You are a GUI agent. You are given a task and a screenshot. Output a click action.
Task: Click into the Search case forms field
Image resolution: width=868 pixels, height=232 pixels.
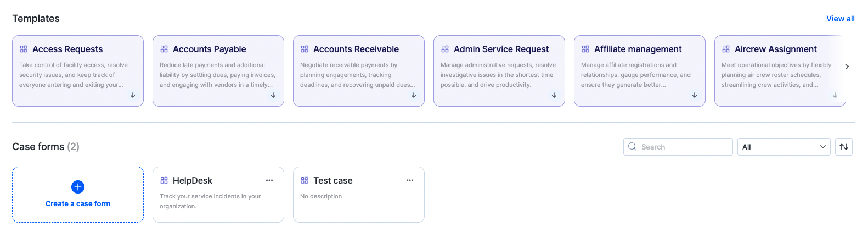click(x=683, y=147)
